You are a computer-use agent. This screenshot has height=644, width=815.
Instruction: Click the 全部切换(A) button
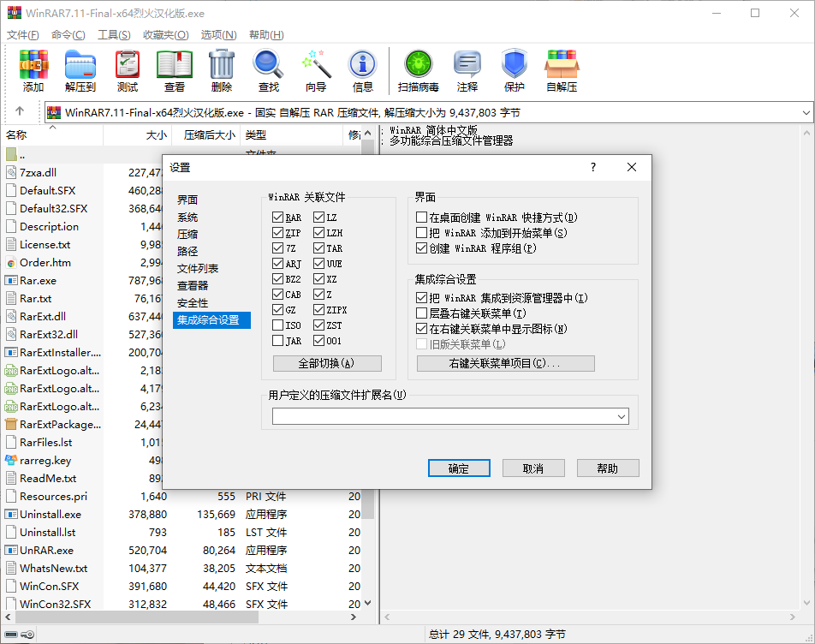pyautogui.click(x=327, y=363)
